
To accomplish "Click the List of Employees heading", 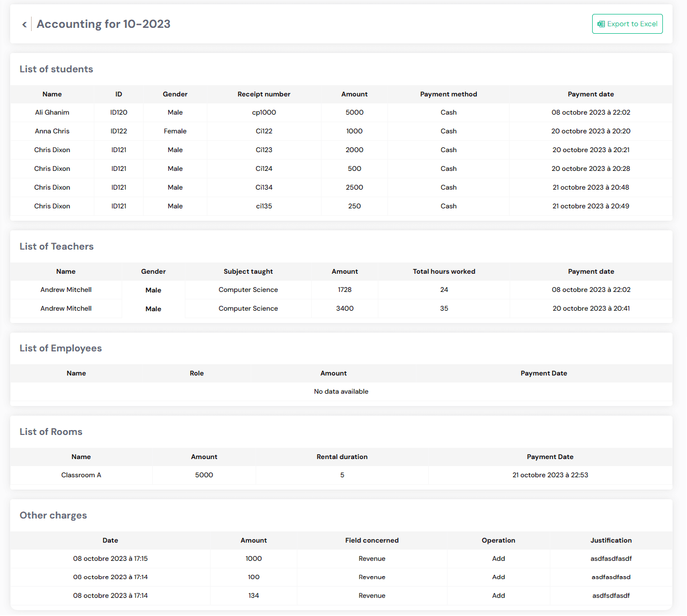I will click(61, 348).
